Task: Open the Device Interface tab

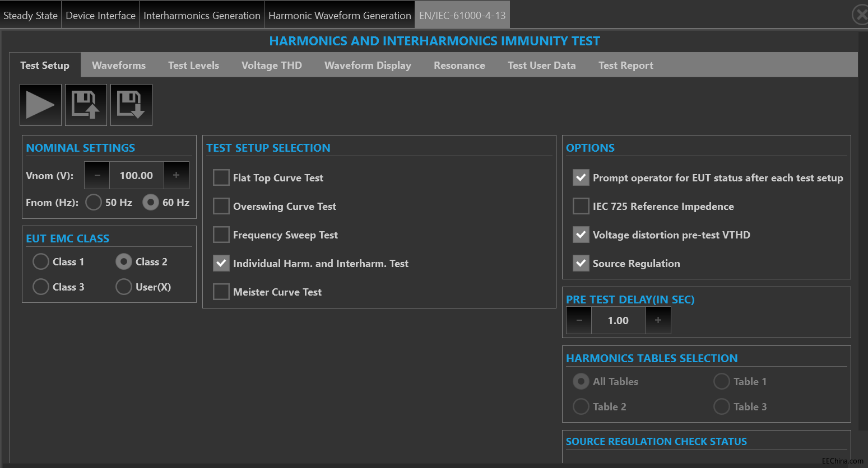Action: pos(101,15)
